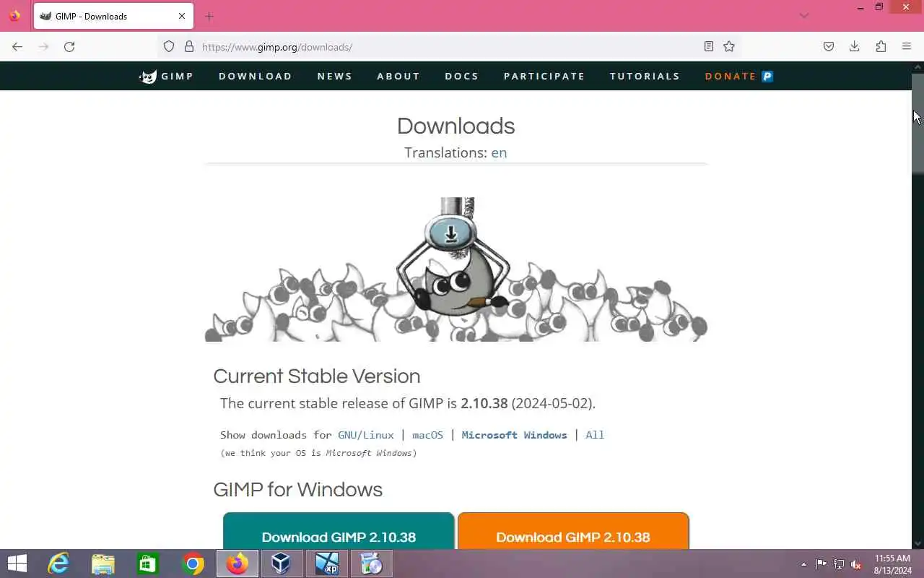Click the gimp.org address bar
This screenshot has width=924, height=578.
point(448,47)
